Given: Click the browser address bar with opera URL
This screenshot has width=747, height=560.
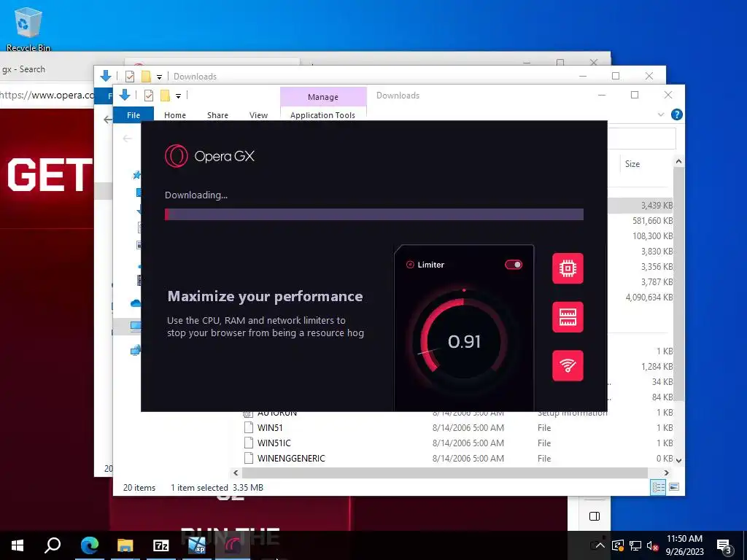Looking at the screenshot, I should pos(47,95).
